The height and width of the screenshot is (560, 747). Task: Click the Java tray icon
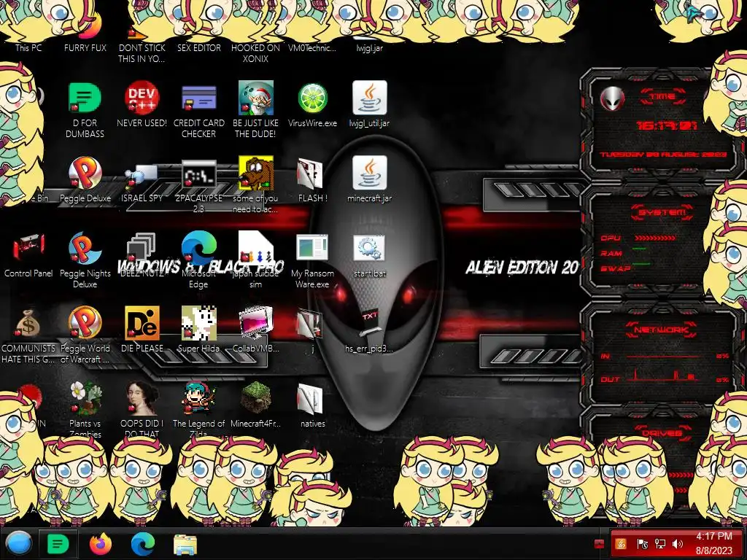(x=621, y=544)
